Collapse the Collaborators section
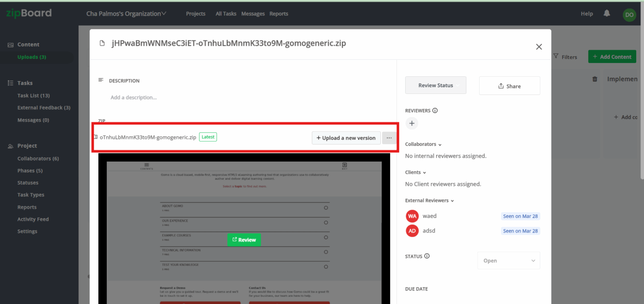This screenshot has width=644, height=304. tap(423, 144)
